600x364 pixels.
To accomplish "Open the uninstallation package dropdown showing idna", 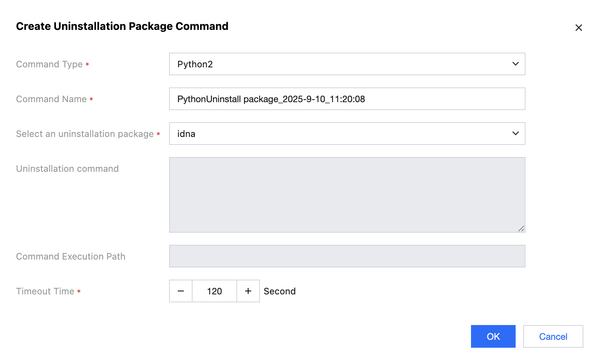I will (340, 134).
